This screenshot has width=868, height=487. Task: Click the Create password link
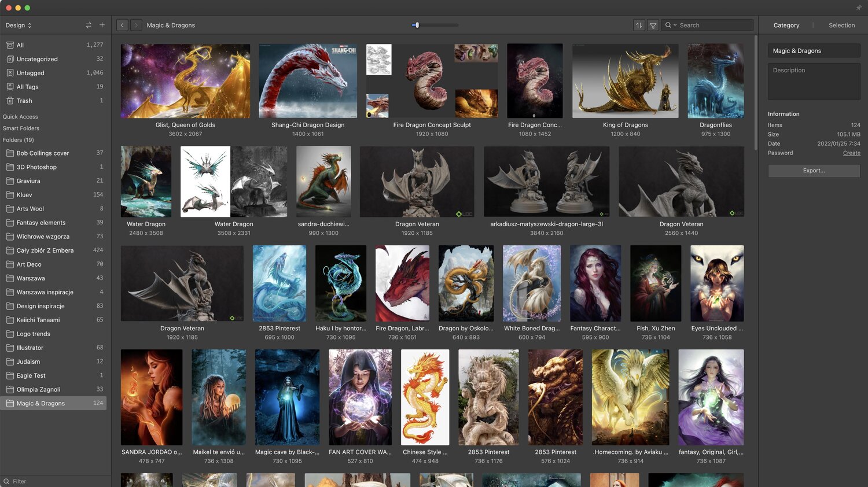click(851, 153)
